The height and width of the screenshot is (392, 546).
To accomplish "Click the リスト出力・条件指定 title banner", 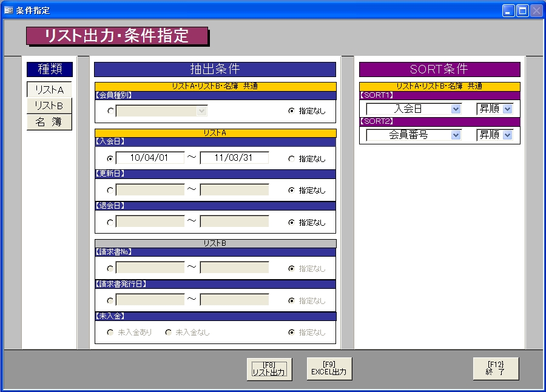I will pos(117,36).
